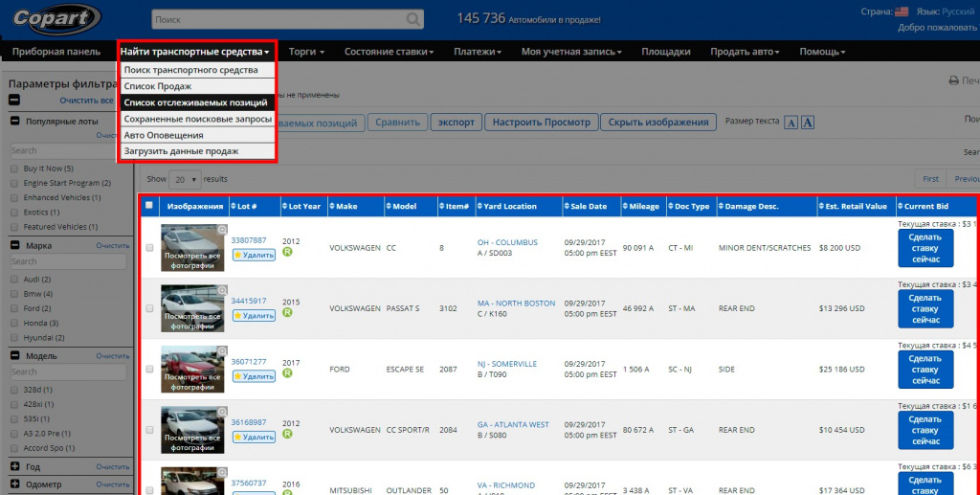Choose Список отслеживаемых позиций menu item
The width and height of the screenshot is (980, 495).
click(197, 102)
